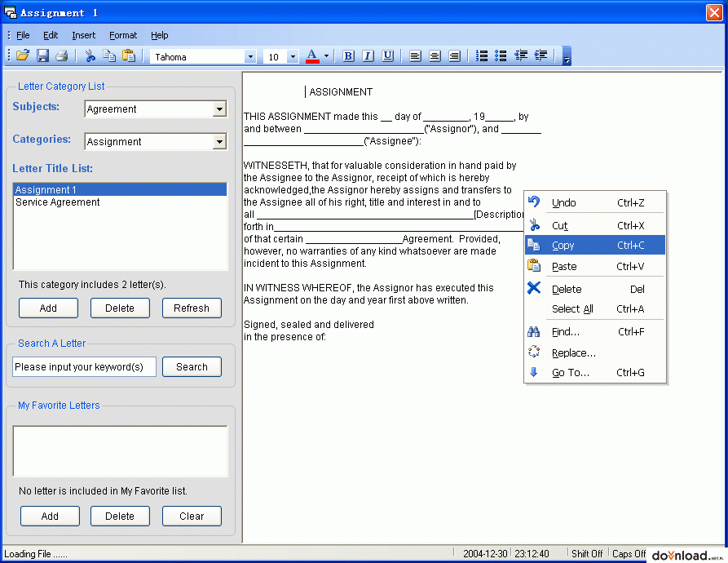The height and width of the screenshot is (563, 728).
Task: Click the time 23:12:40 in the status bar
Action: 532,554
